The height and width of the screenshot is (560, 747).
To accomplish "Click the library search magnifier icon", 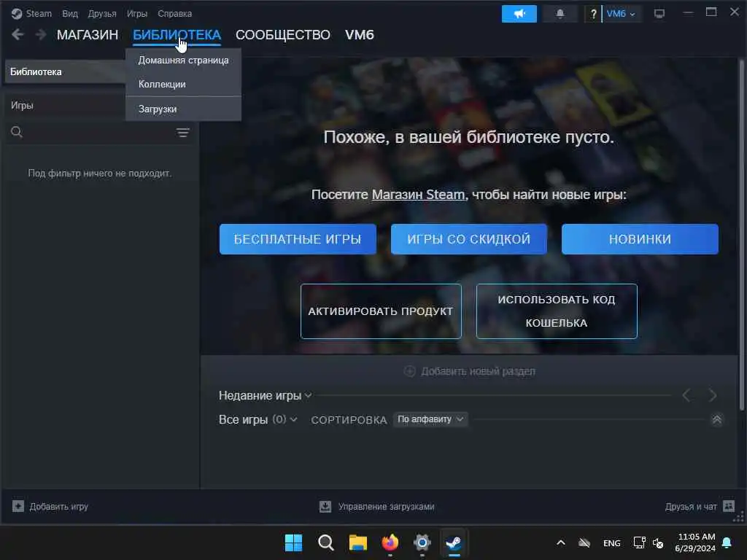I will click(17, 133).
